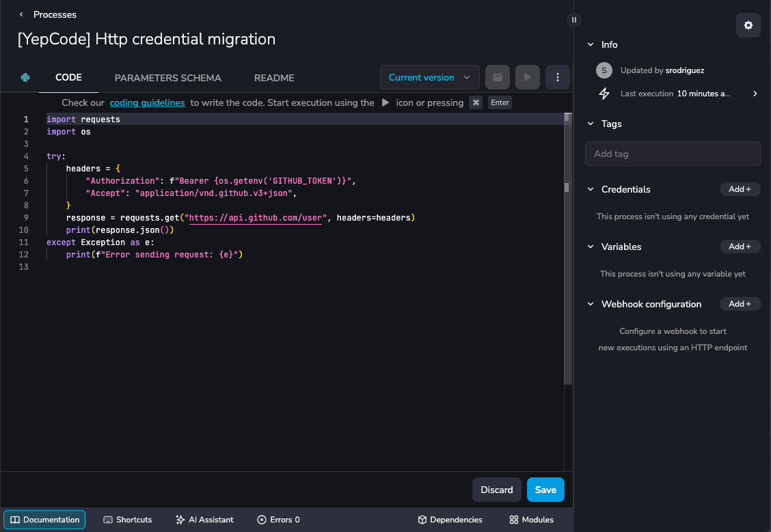Open the PARAMETERS SCHEMA tab
771x532 pixels.
pos(167,78)
